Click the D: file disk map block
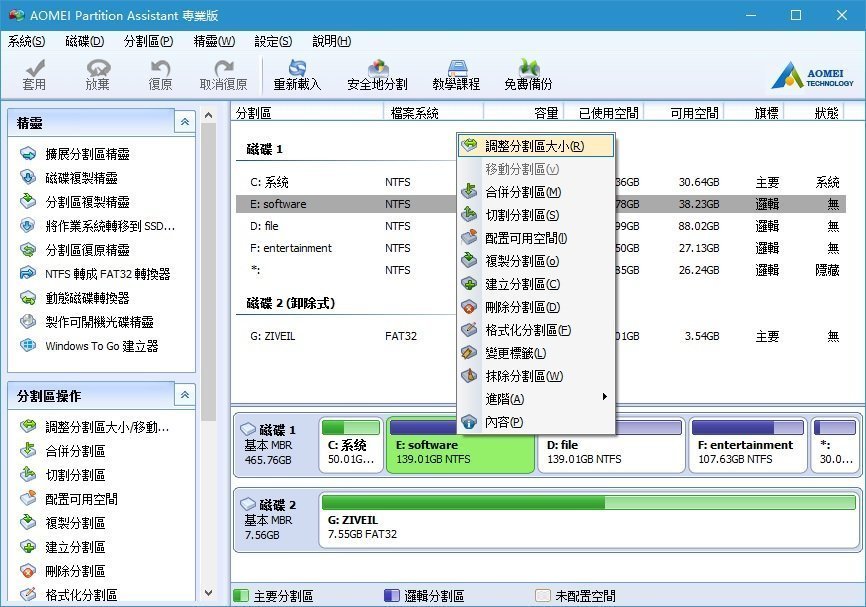Screen dimensions: 866x607 611,445
